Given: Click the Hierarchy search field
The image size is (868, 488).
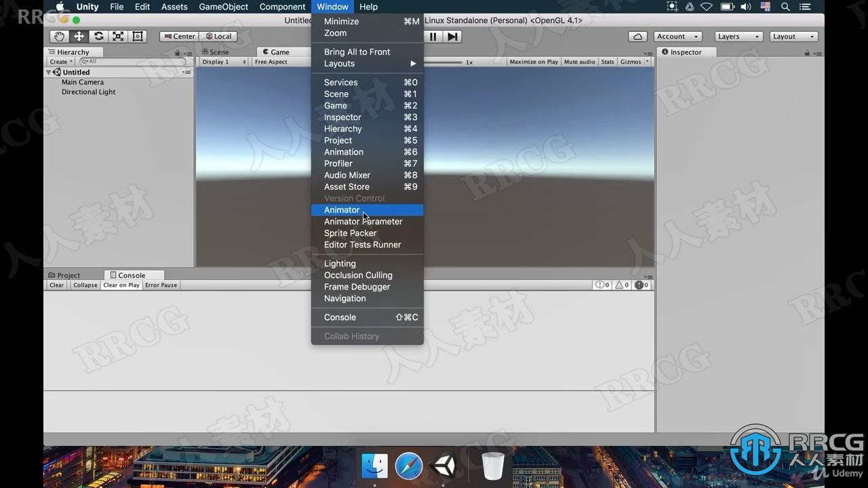Looking at the screenshot, I should tap(132, 62).
